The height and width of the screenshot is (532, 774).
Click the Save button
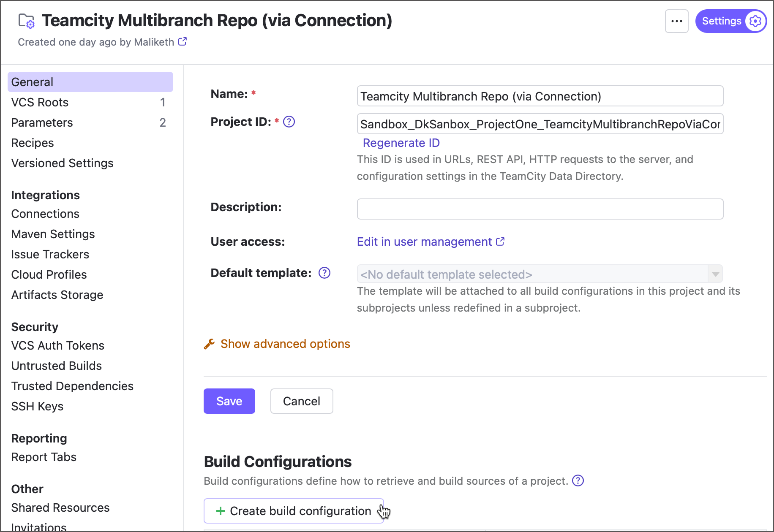229,401
